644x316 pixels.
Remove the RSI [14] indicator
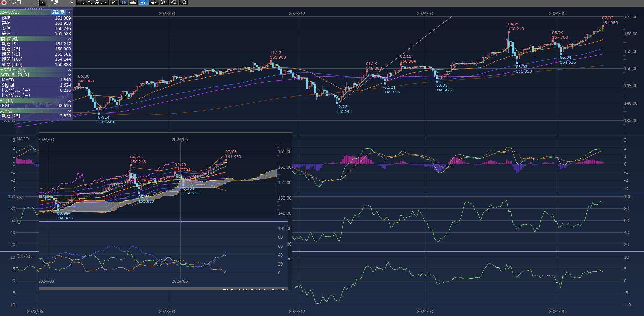pos(69,101)
